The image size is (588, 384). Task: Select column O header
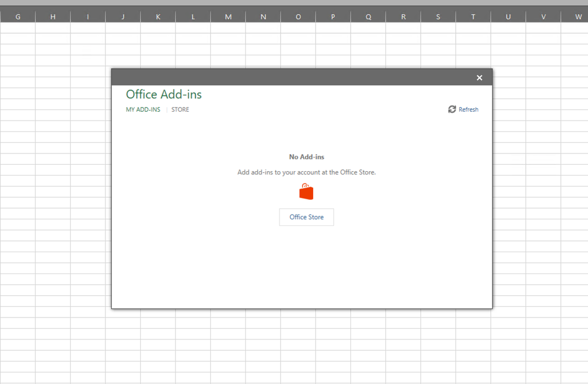pyautogui.click(x=298, y=16)
